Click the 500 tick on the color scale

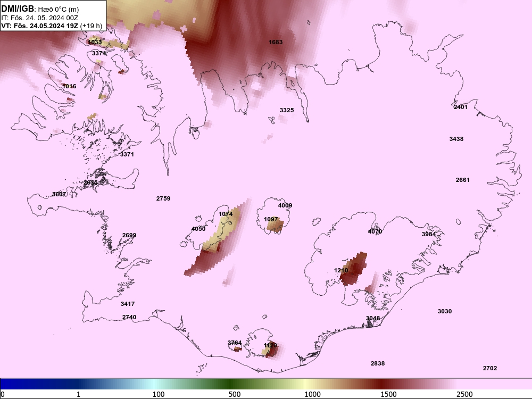tap(235, 394)
